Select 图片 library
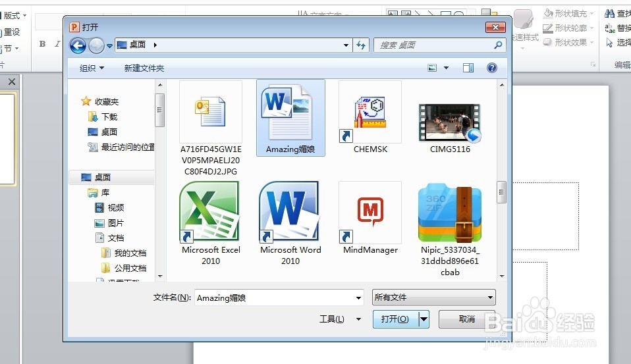 109,223
